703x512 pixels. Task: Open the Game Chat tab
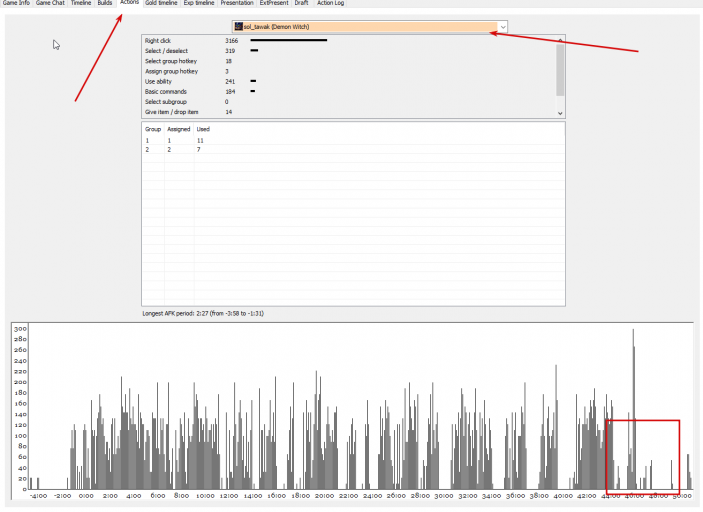50,3
